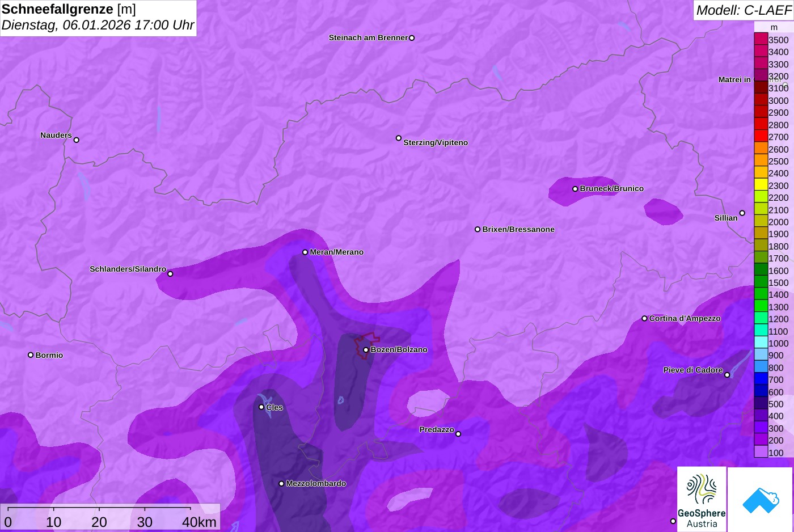The width and height of the screenshot is (794, 532).
Task: Click the 3500 m legend color swatch
Action: click(761, 39)
